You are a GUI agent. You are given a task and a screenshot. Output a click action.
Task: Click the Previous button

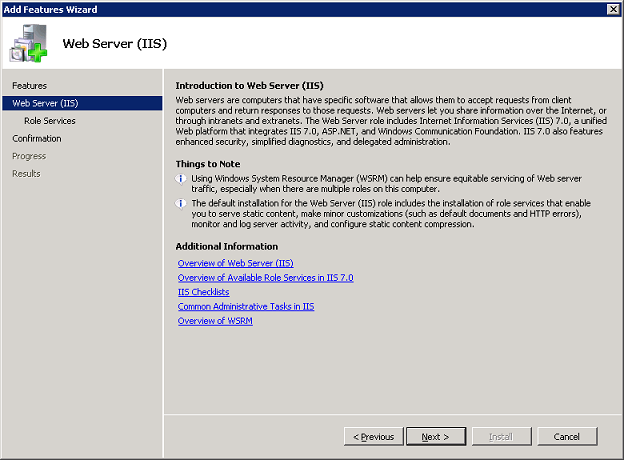pyautogui.click(x=374, y=437)
